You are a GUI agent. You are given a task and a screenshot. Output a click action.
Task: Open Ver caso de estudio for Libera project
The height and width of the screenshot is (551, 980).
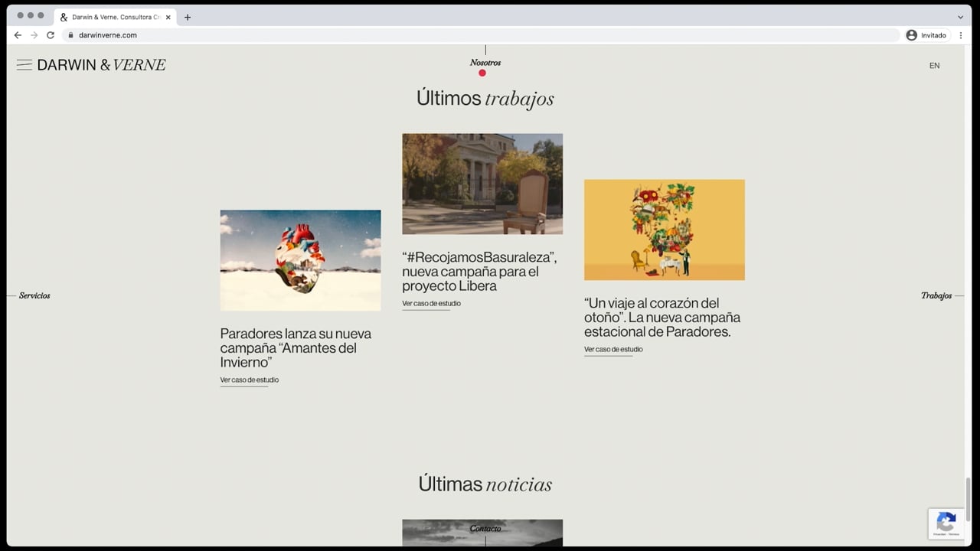[x=432, y=304]
